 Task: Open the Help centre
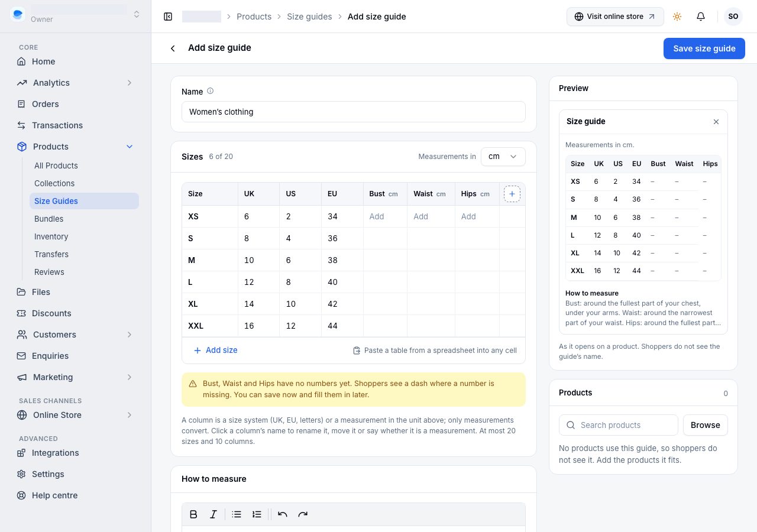76,495
